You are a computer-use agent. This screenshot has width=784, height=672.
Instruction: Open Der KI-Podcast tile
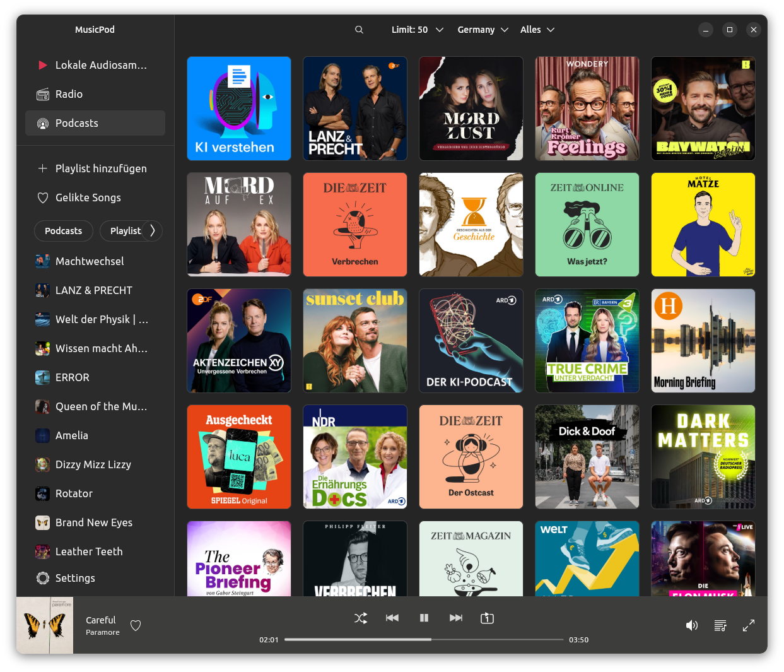[471, 341]
